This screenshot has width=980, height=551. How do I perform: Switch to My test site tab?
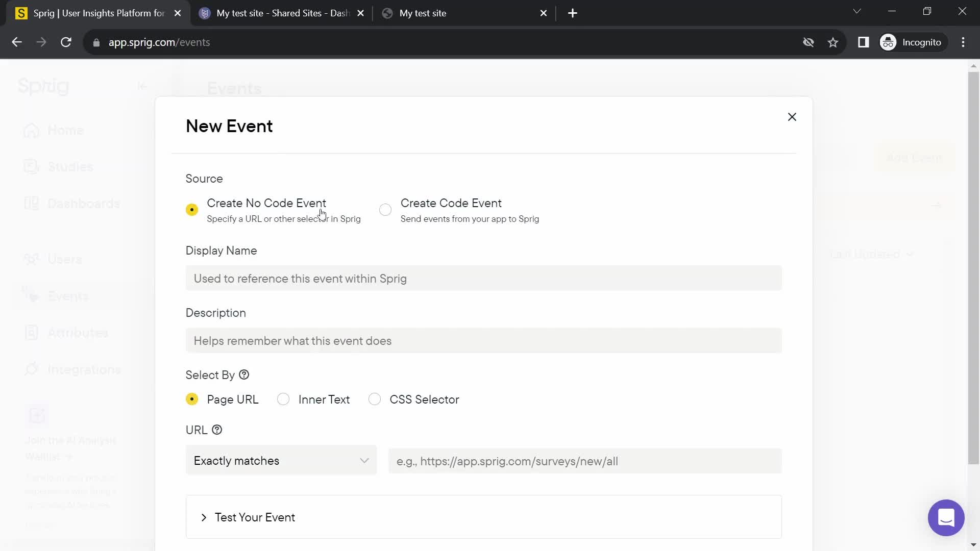[x=423, y=13]
